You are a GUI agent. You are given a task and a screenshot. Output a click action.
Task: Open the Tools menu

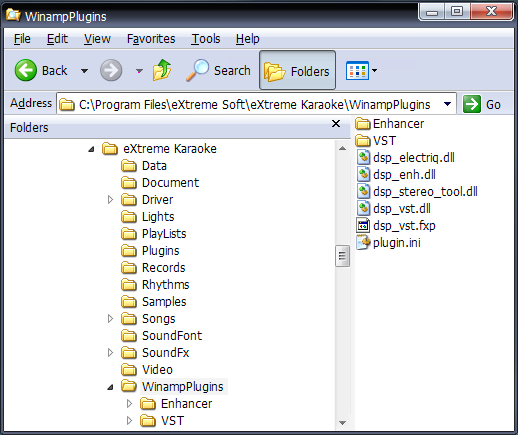click(206, 39)
